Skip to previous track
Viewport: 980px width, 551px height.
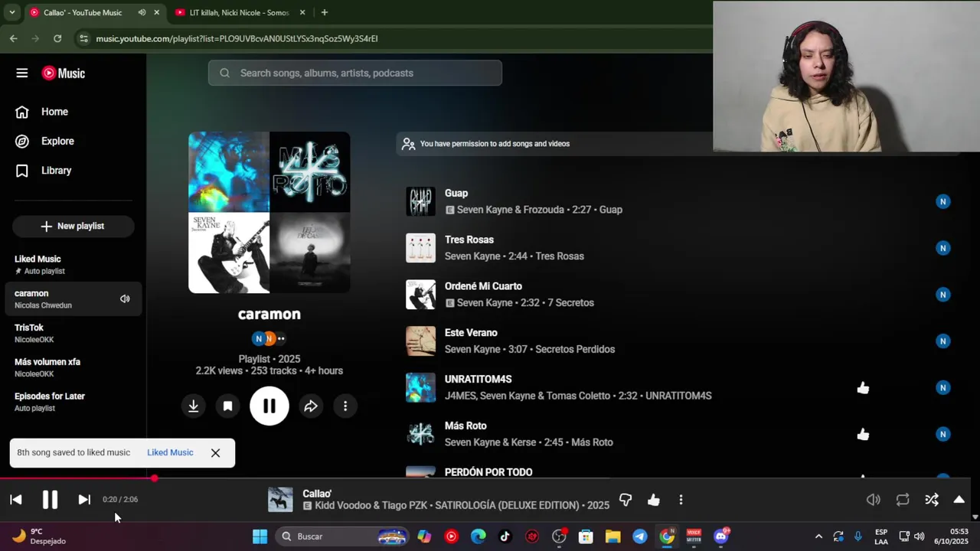[15, 500]
